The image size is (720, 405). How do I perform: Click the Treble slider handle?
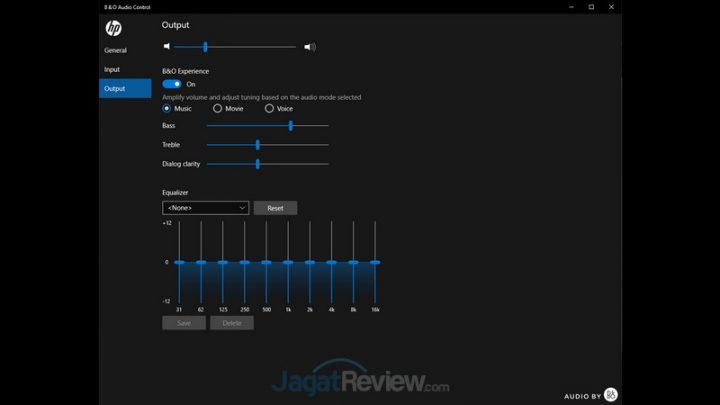pyautogui.click(x=258, y=145)
